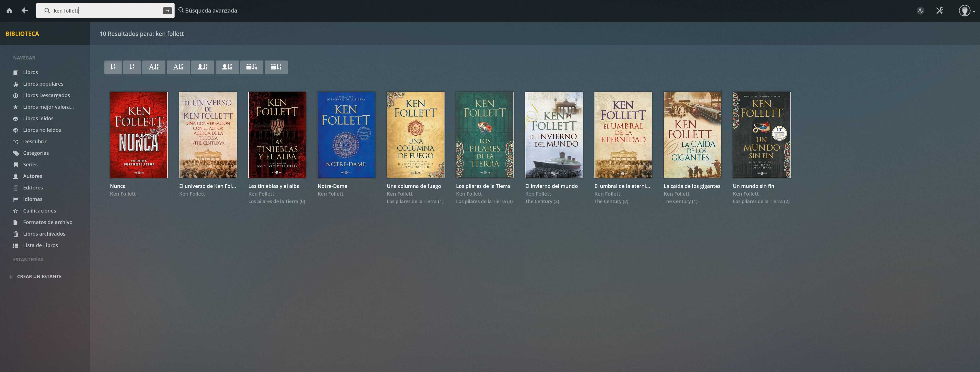Open admin settings wrench icon
This screenshot has width=980, height=372.
point(940,11)
